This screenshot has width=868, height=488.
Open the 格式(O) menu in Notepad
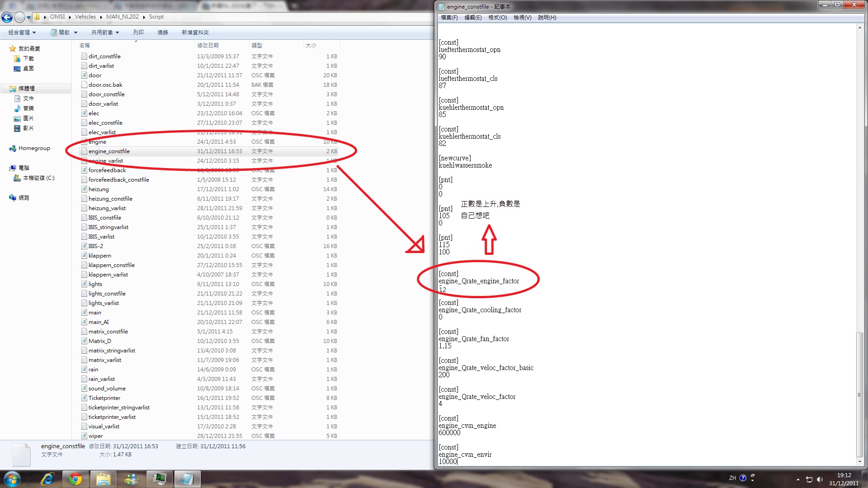click(x=497, y=18)
